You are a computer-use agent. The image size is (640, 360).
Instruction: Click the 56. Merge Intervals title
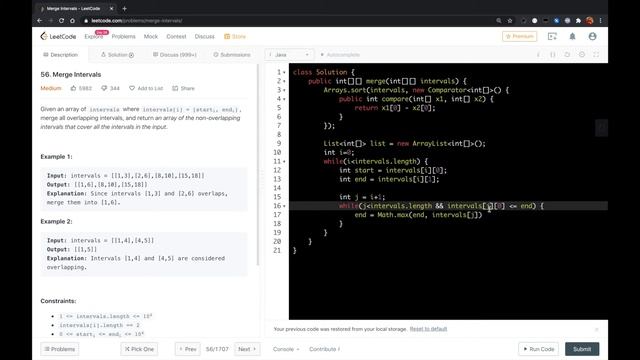71,74
